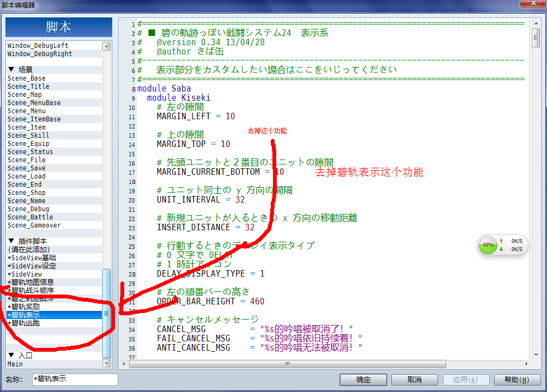Image resolution: width=547 pixels, height=392 pixels.
Task: Select the Scene_Base script
Action: pos(54,78)
